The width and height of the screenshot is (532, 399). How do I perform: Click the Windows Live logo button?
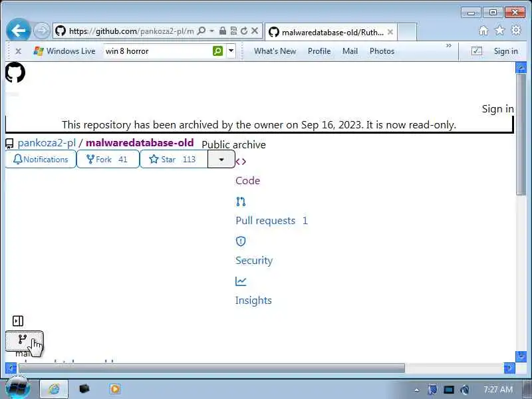[64, 51]
